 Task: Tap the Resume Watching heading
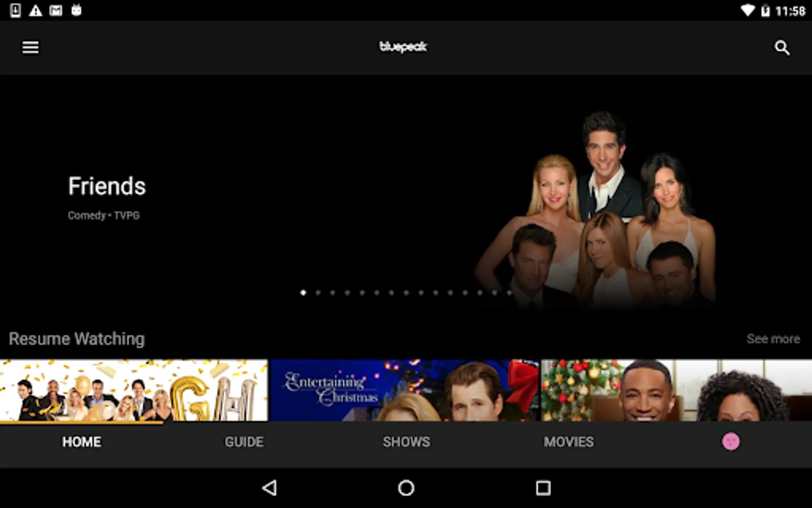point(77,339)
